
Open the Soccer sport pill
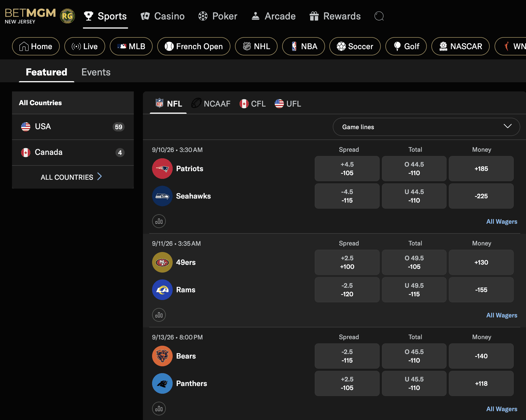355,46
